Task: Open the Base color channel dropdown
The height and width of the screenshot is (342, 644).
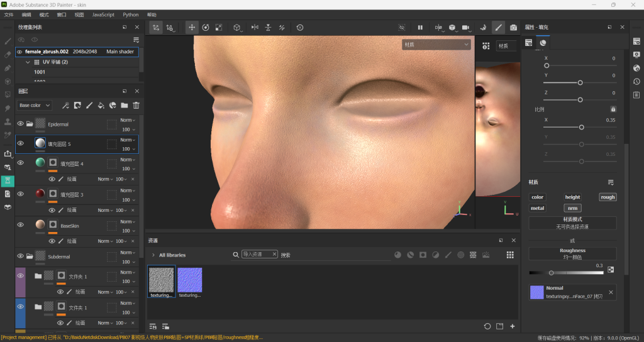Action: click(35, 106)
